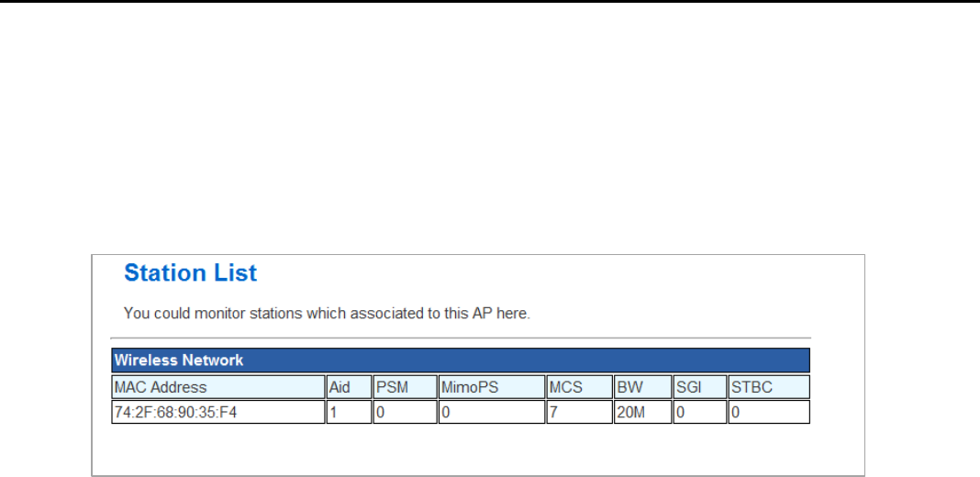Click the SGI value cell in the station row
Viewport: 980px width, 477px height.
tap(698, 413)
